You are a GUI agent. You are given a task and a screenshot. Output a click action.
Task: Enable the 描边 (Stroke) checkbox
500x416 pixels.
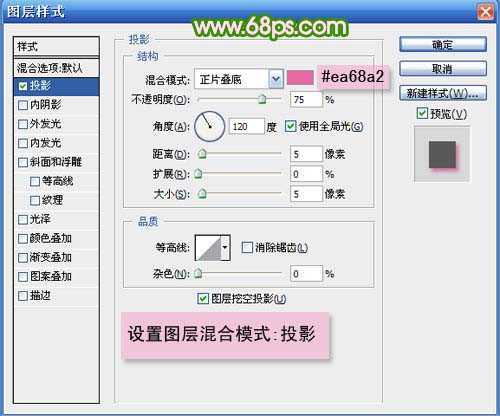point(23,296)
